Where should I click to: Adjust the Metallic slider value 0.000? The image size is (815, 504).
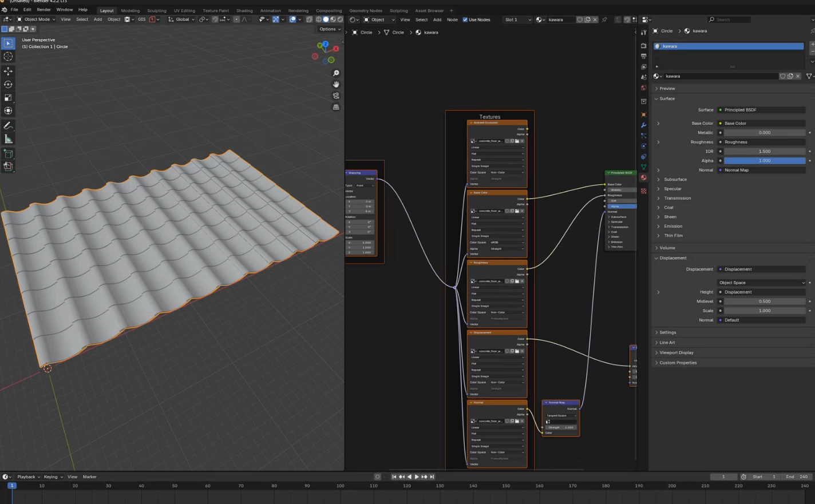coord(764,133)
